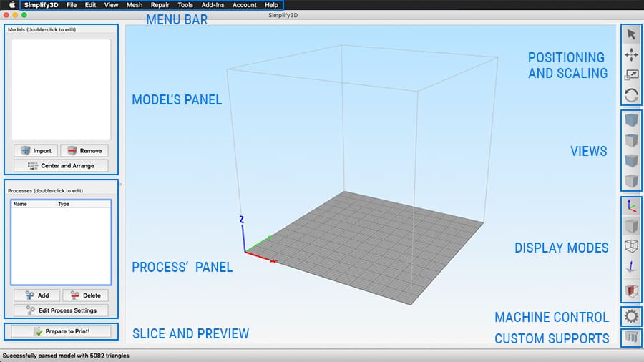Switch to the default view, first cube icon
Viewport: 644px width, 362px height.
(631, 120)
